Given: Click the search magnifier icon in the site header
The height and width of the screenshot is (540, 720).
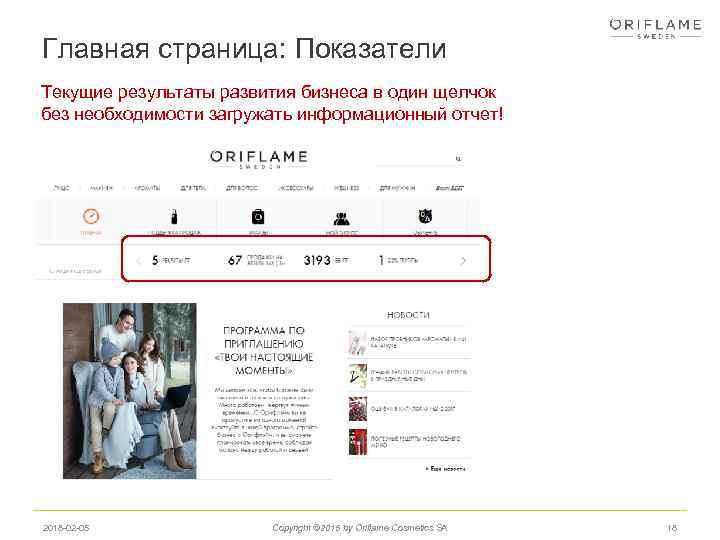Looking at the screenshot, I should click(458, 158).
